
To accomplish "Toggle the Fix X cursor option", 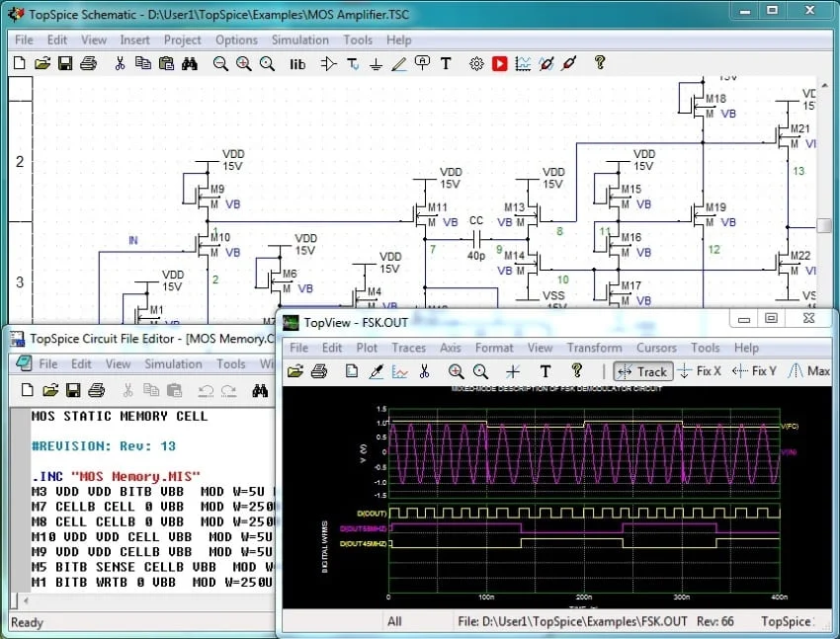I will (700, 371).
